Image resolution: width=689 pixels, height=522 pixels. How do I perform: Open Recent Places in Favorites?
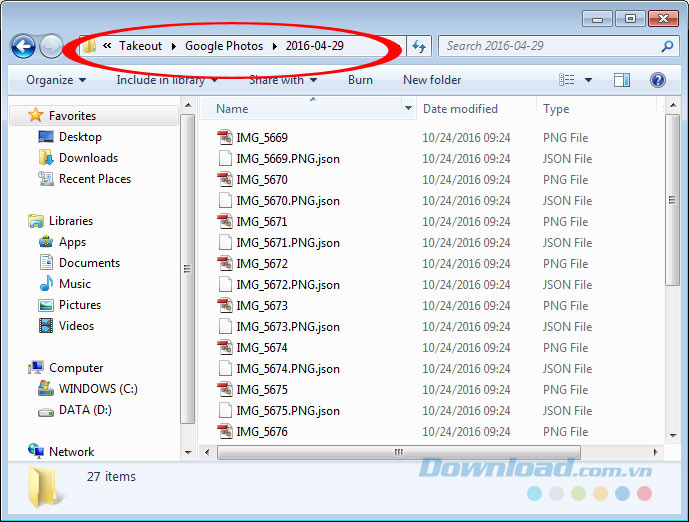(x=95, y=179)
